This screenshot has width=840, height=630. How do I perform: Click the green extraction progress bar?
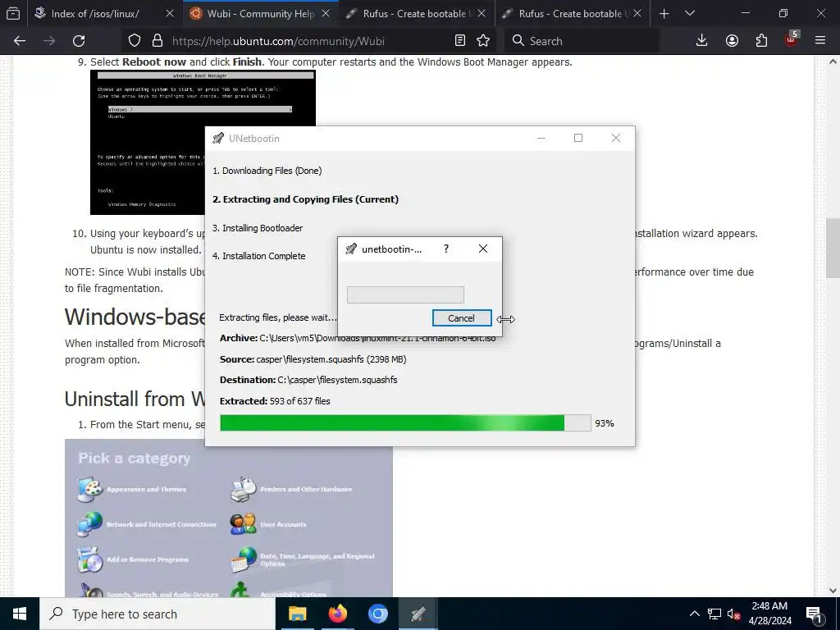[405, 422]
